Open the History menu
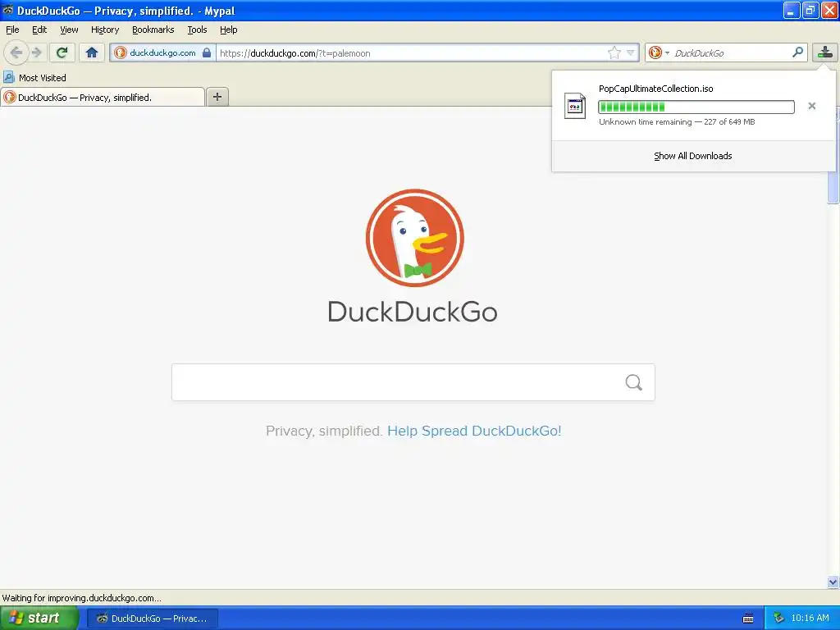The width and height of the screenshot is (840, 630). pos(105,30)
